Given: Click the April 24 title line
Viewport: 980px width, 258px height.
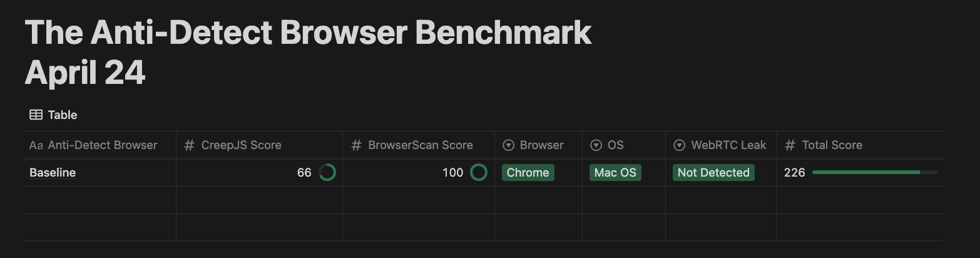Looking at the screenshot, I should [x=85, y=73].
